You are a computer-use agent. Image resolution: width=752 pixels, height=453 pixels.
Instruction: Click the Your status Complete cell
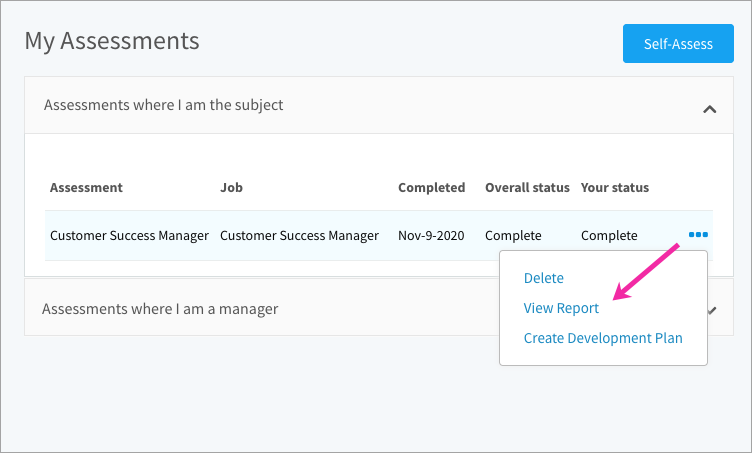pos(609,235)
